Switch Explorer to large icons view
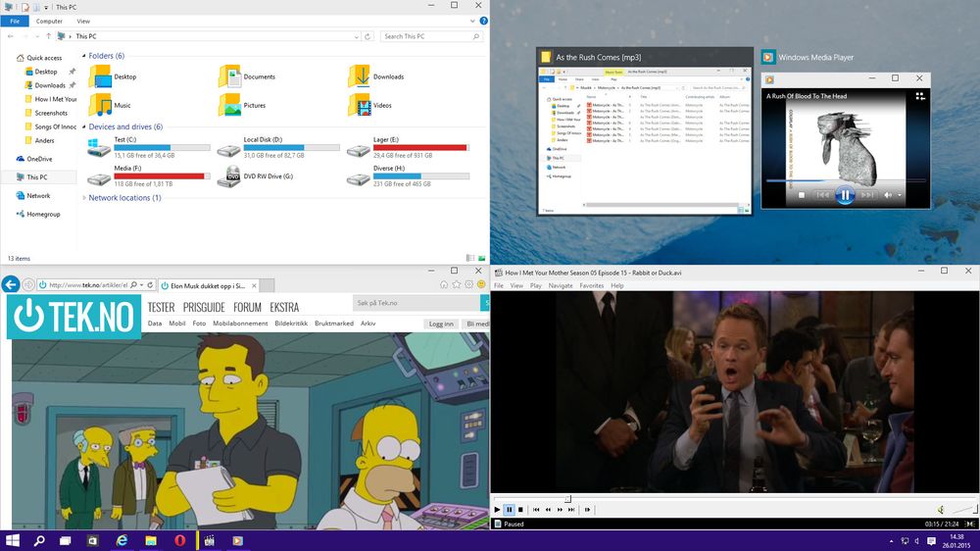Screen dimensions: 980x551 [x=482, y=258]
